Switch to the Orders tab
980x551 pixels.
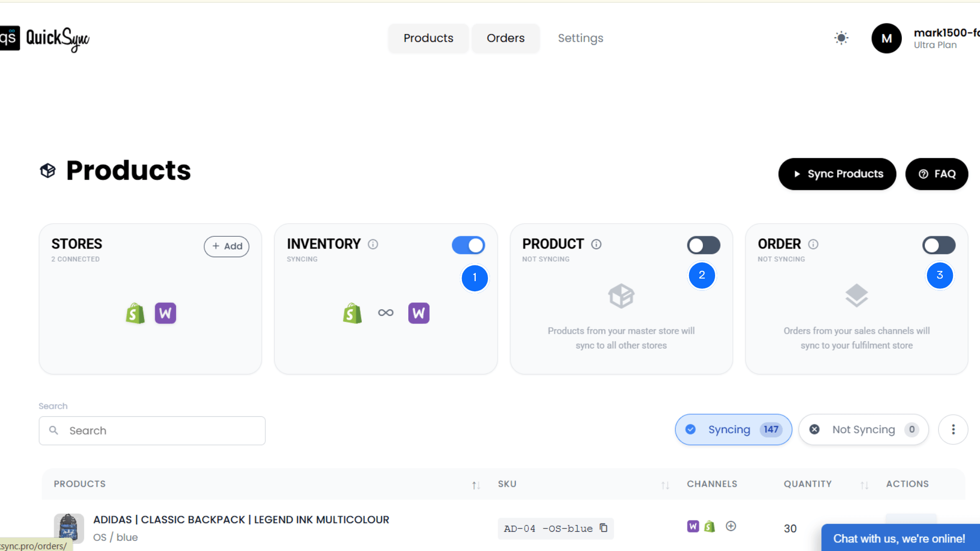coord(505,38)
